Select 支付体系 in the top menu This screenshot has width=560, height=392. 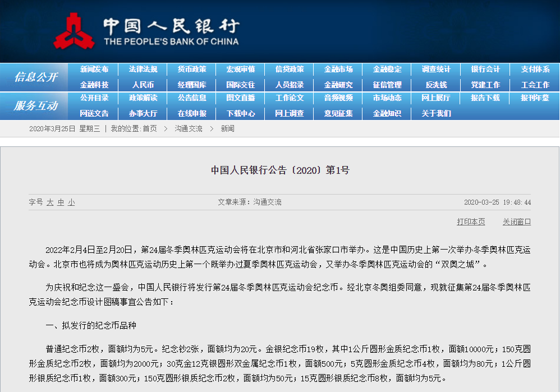coord(535,70)
